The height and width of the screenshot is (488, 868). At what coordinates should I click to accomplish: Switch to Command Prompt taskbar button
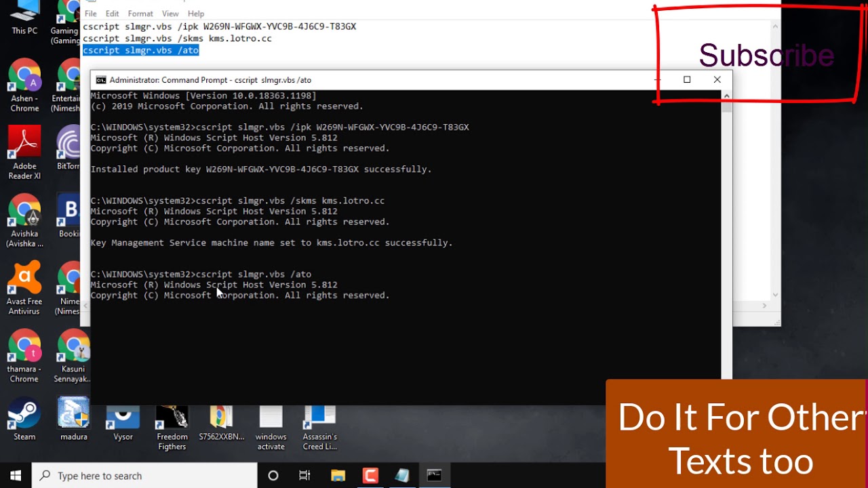[434, 476]
